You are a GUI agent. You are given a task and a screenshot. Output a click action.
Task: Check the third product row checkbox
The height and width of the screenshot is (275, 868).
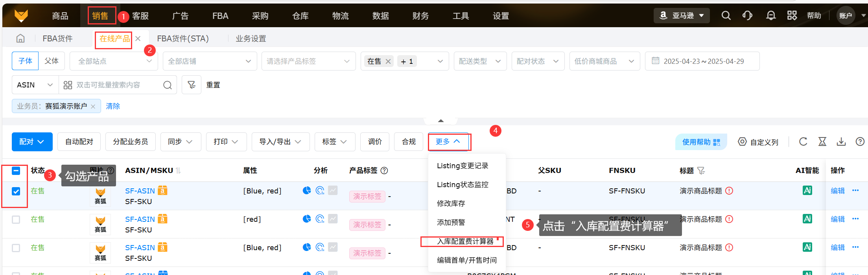coord(16,248)
